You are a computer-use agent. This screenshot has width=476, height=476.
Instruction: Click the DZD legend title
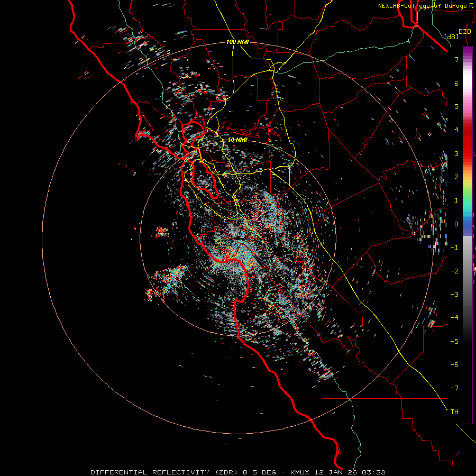click(465, 32)
